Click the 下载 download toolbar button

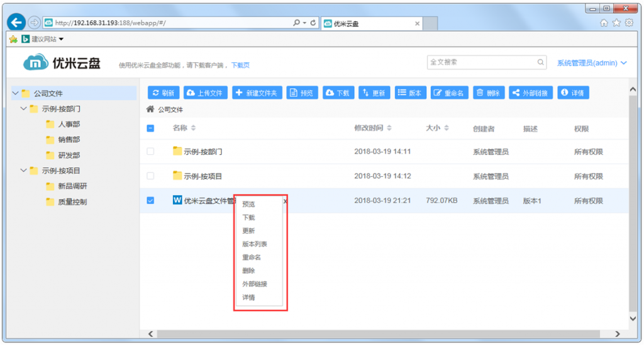click(338, 93)
